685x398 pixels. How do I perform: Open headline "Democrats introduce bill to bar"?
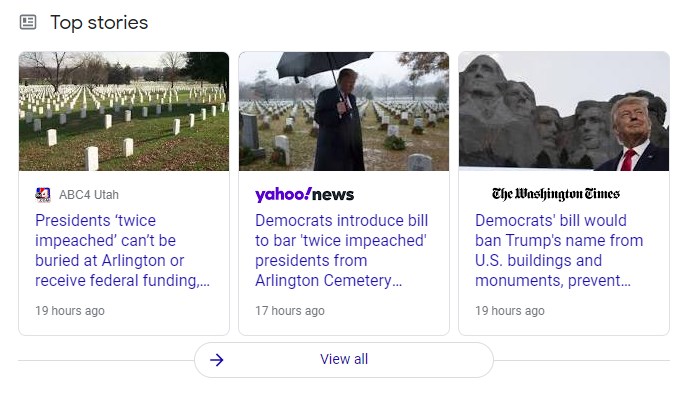click(x=342, y=250)
